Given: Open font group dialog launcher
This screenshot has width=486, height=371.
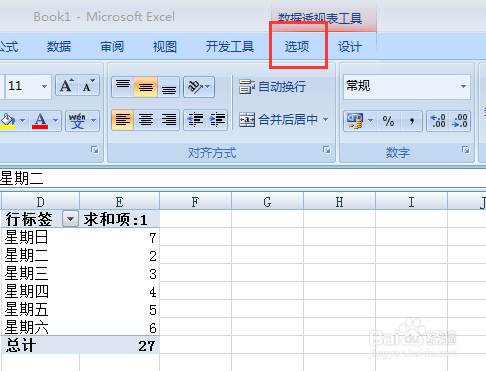Looking at the screenshot, I should tap(95, 150).
